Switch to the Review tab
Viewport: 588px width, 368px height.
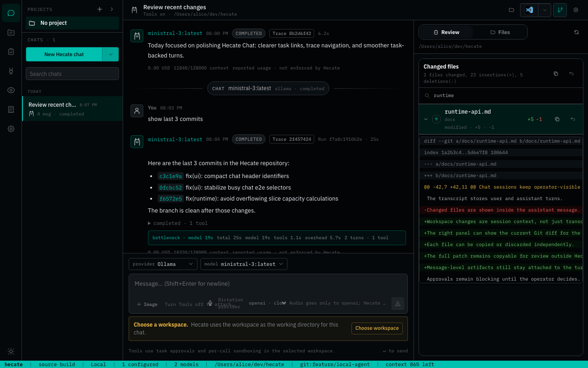pyautogui.click(x=446, y=32)
